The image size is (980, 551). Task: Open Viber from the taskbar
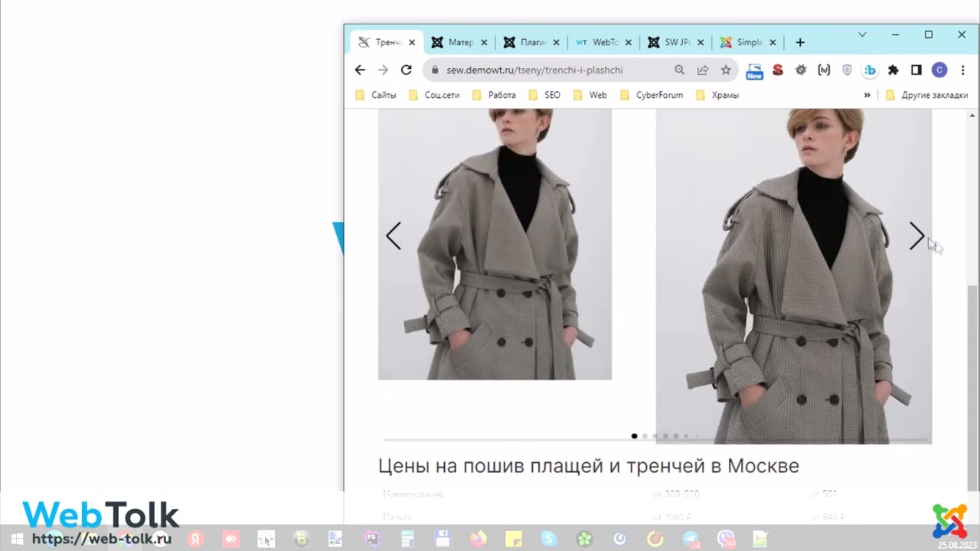point(726,539)
